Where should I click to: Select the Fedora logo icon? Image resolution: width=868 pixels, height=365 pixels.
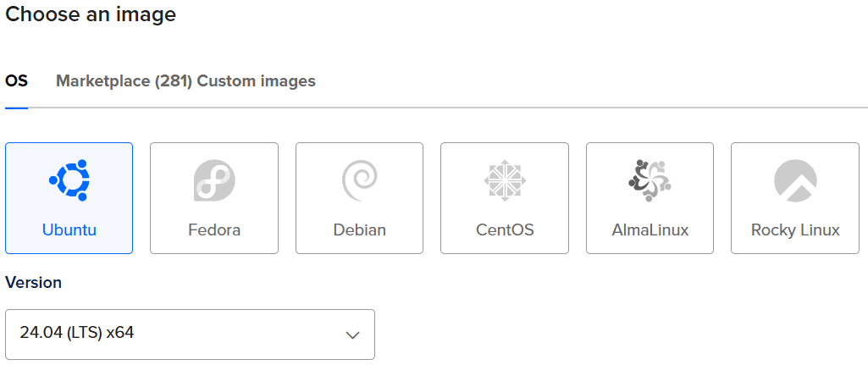(x=214, y=180)
